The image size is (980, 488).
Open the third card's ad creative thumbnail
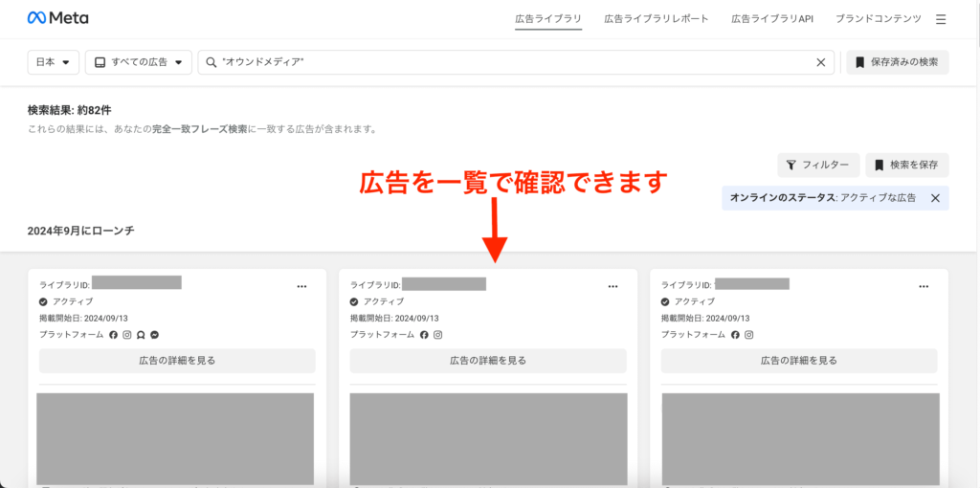coord(801,438)
